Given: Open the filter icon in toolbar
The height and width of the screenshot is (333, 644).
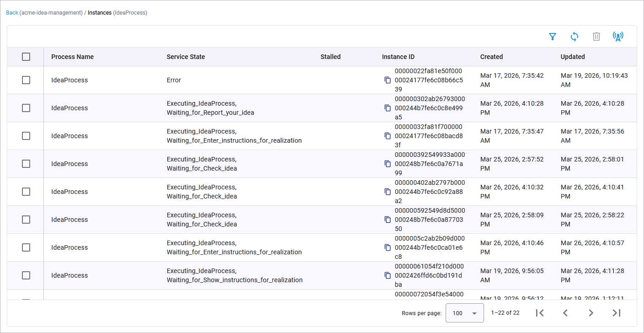Looking at the screenshot, I should [x=552, y=37].
